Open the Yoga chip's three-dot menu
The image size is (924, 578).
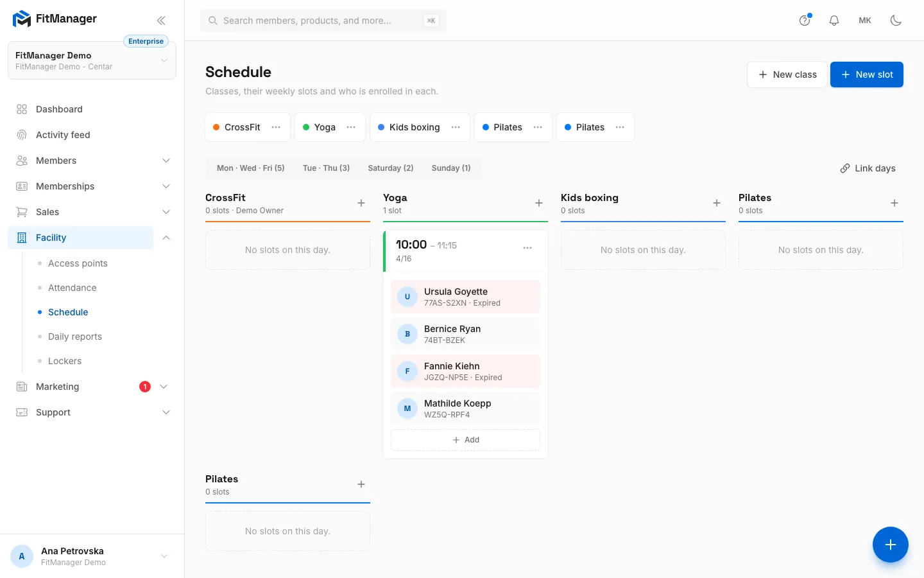(x=351, y=127)
